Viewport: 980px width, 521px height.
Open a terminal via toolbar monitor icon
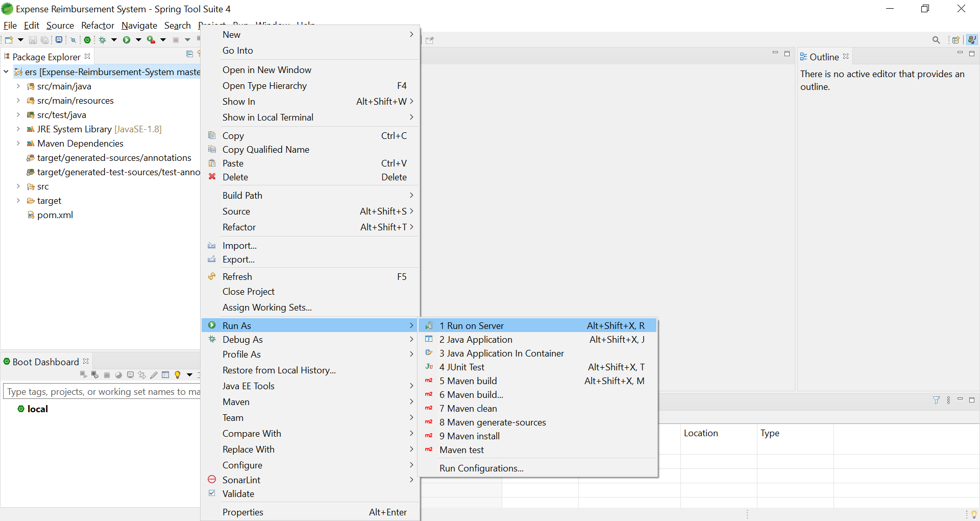pos(59,40)
